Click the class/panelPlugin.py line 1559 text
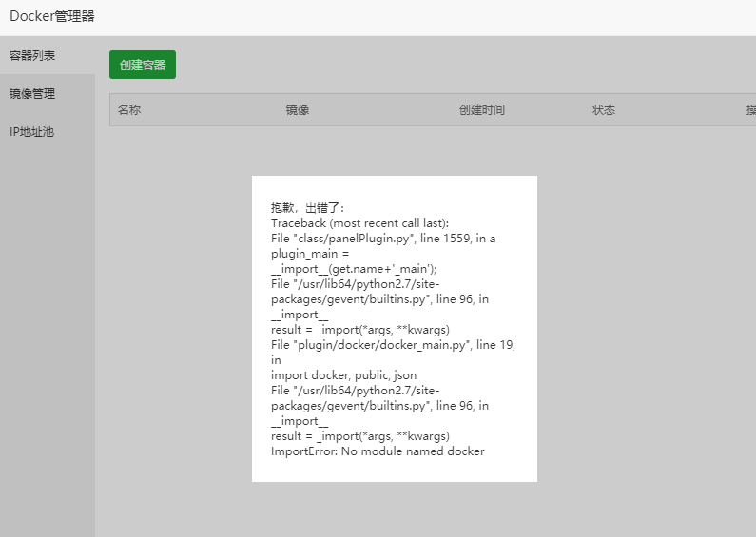 pyautogui.click(x=383, y=239)
